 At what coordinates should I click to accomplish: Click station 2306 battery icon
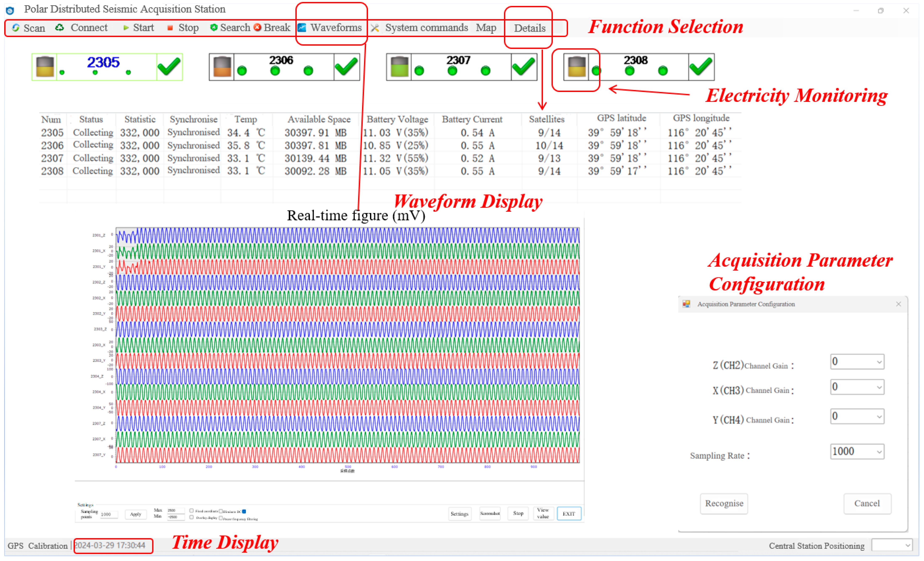222,67
